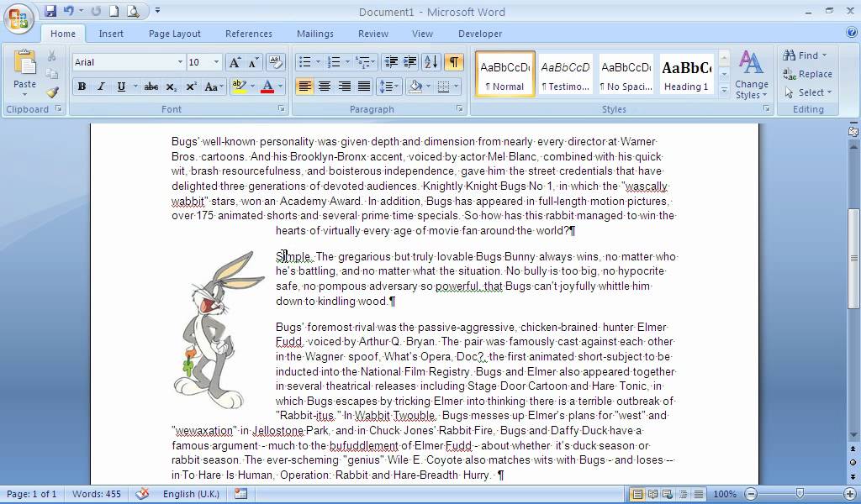The image size is (861, 504).
Task: Apply subscript formatting
Action: pos(172,87)
